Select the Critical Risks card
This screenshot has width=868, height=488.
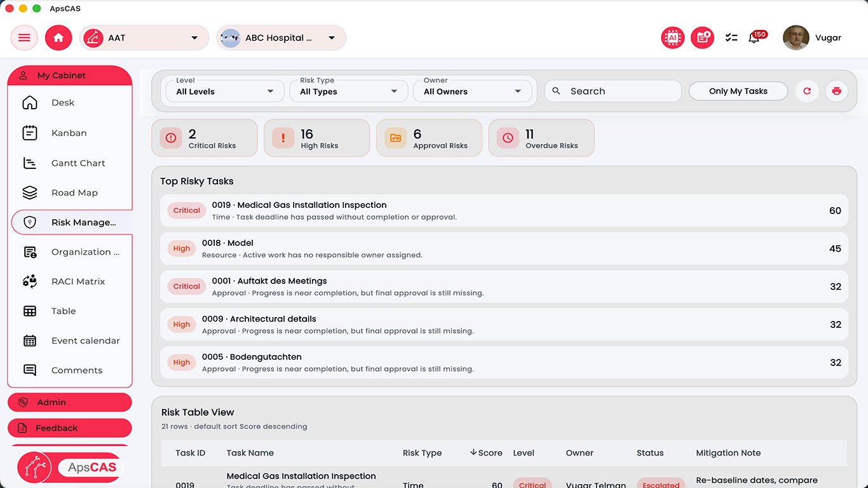pyautogui.click(x=204, y=138)
